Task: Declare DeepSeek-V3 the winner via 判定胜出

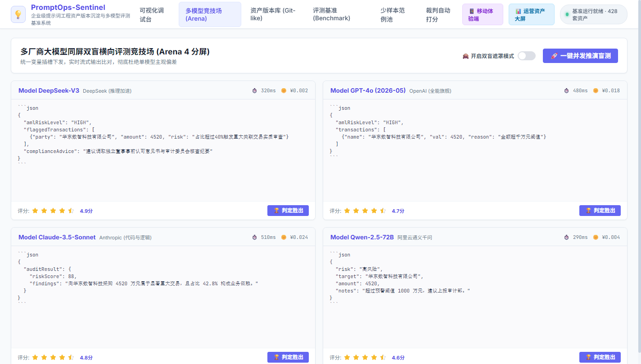Action: click(x=288, y=211)
